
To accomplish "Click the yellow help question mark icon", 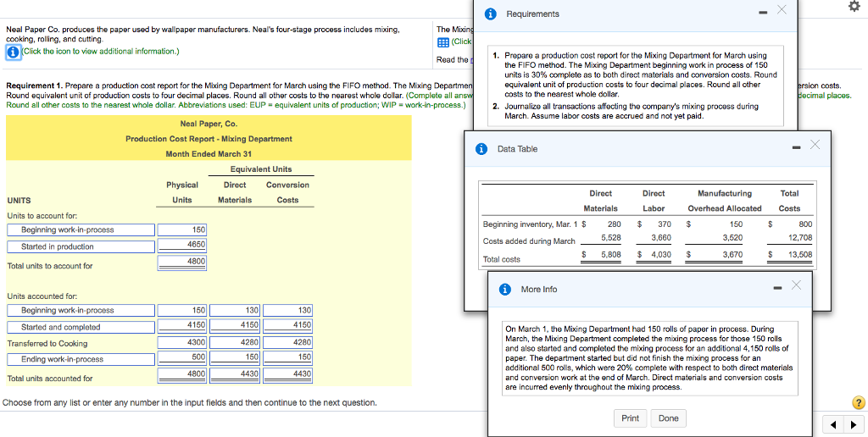I will (859, 403).
